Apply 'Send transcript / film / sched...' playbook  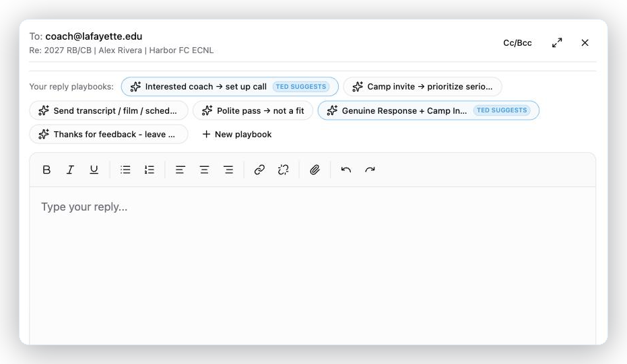click(x=108, y=110)
